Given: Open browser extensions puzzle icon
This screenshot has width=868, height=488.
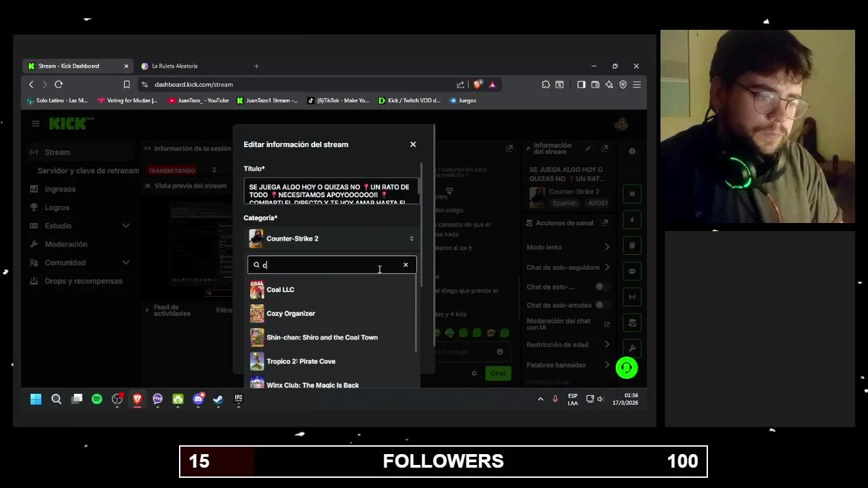Looking at the screenshot, I should (x=546, y=85).
